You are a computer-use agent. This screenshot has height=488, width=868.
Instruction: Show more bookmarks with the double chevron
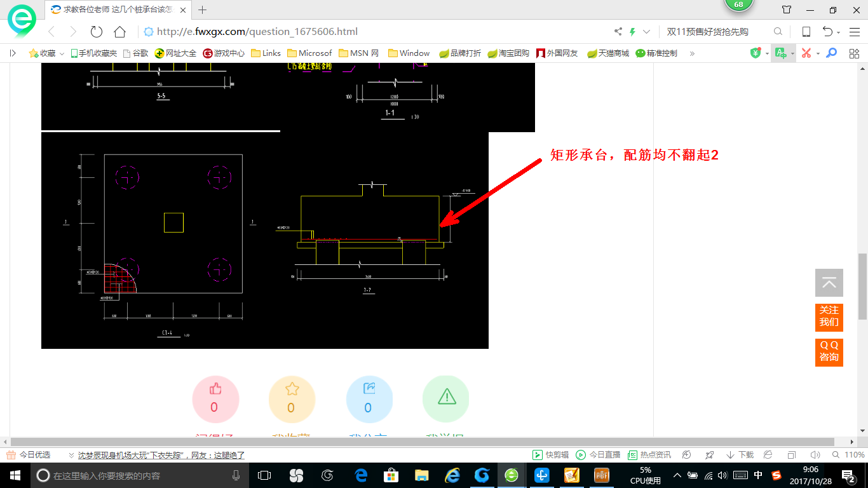pyautogui.click(x=692, y=53)
